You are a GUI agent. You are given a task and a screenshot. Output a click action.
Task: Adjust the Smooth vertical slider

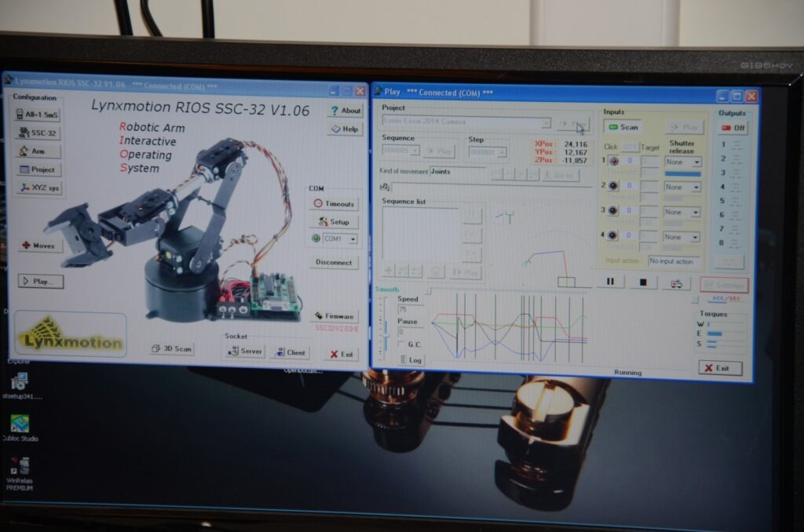(386, 328)
